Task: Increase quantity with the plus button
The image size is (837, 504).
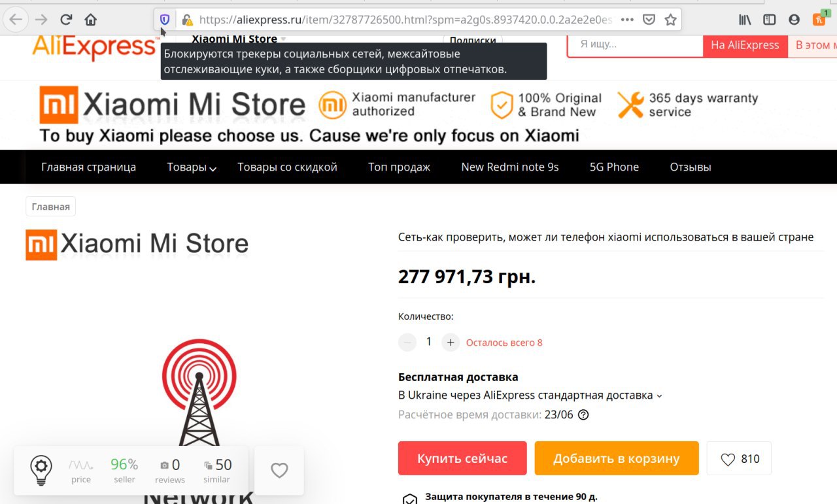Action: [x=451, y=342]
